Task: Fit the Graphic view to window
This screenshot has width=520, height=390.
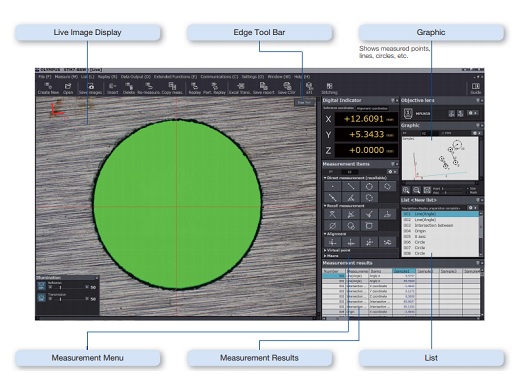Action: point(427,190)
